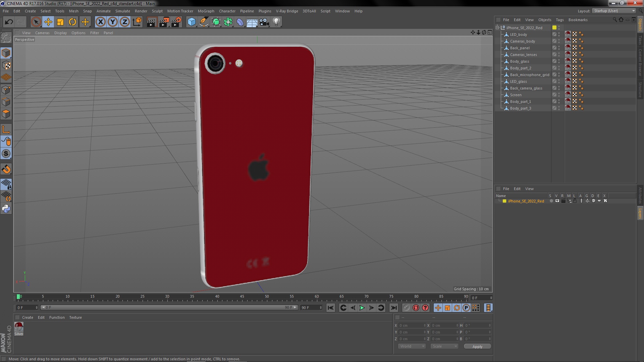Switch to Polygons mode

pos(6,114)
